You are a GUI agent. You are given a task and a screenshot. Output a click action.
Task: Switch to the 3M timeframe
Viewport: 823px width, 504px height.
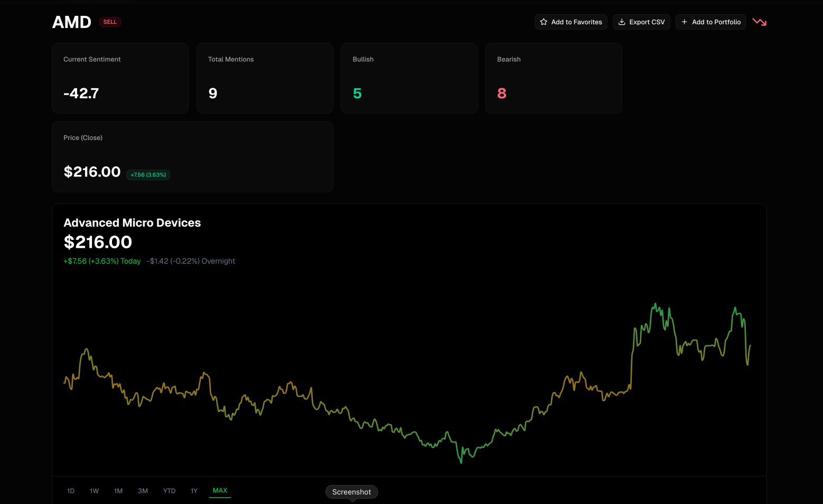pyautogui.click(x=143, y=491)
